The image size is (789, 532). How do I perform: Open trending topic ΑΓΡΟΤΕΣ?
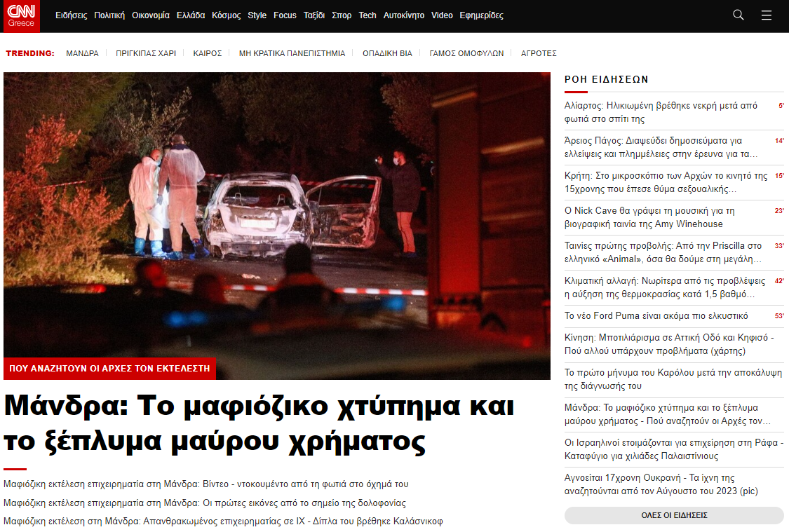tap(539, 53)
